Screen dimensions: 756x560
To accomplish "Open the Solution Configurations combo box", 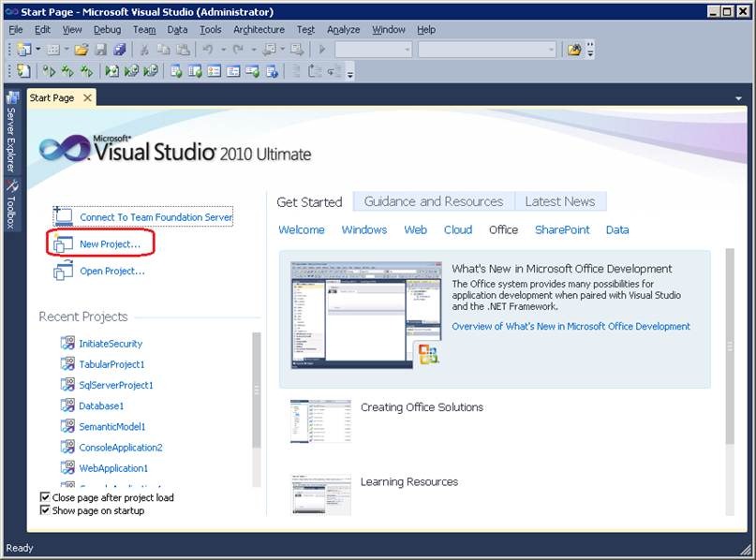I will tap(374, 49).
